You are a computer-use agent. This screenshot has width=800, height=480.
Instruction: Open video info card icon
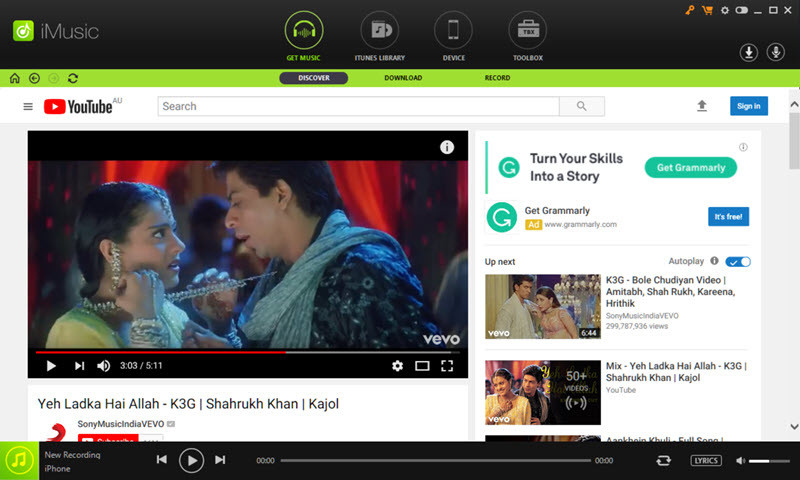447,147
